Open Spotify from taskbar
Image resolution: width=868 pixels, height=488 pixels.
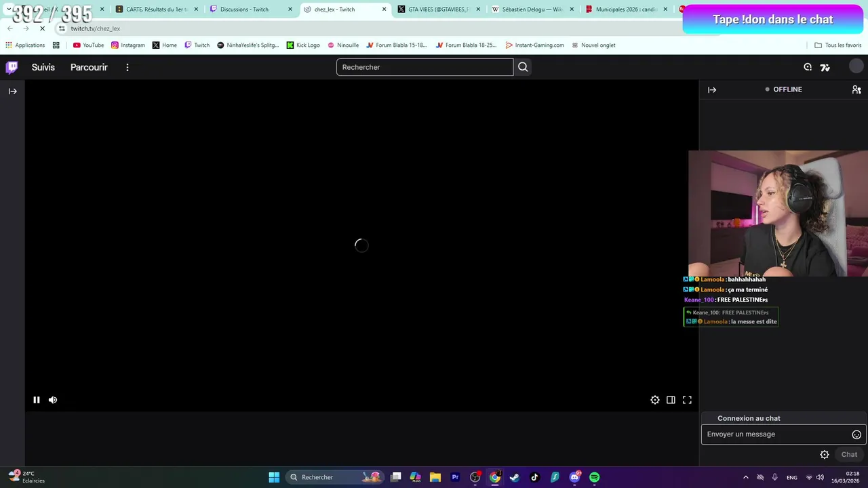(x=595, y=477)
